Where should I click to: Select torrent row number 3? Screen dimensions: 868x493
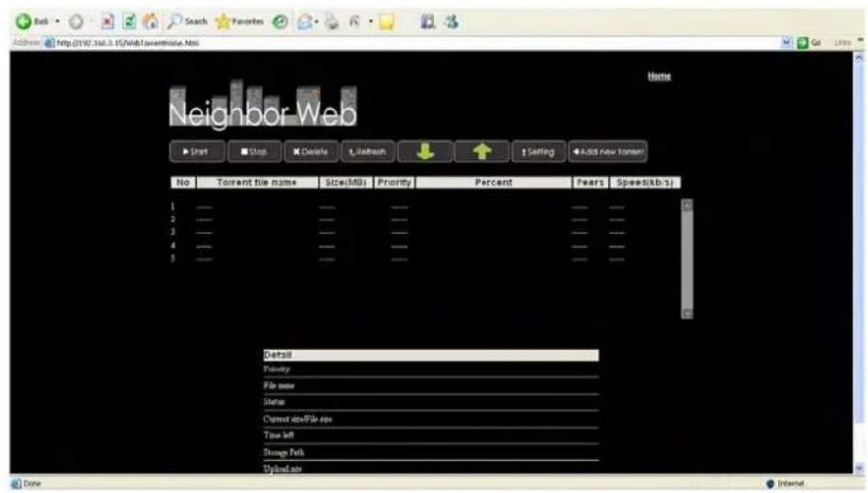(x=399, y=233)
